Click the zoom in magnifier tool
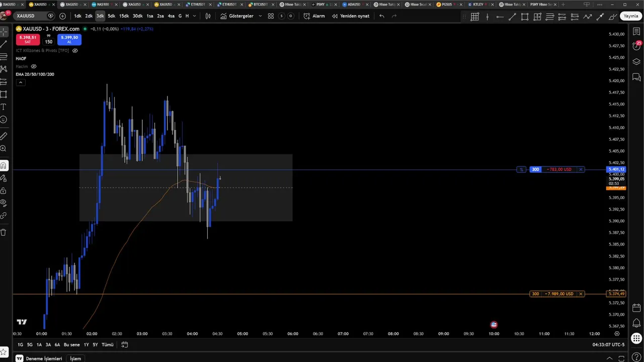644x362 pixels. [x=4, y=149]
